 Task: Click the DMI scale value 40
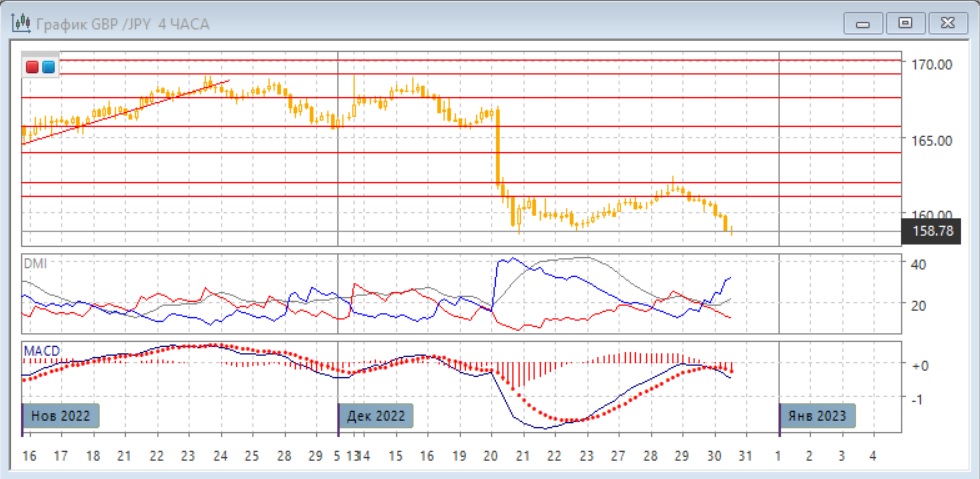point(919,264)
